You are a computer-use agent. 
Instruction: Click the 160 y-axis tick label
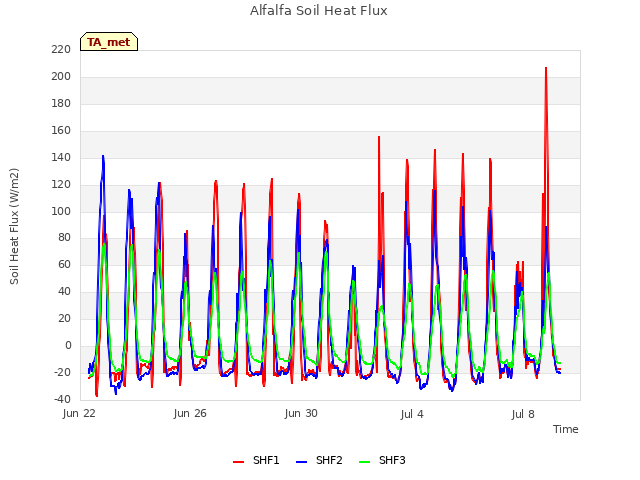[x=61, y=131]
